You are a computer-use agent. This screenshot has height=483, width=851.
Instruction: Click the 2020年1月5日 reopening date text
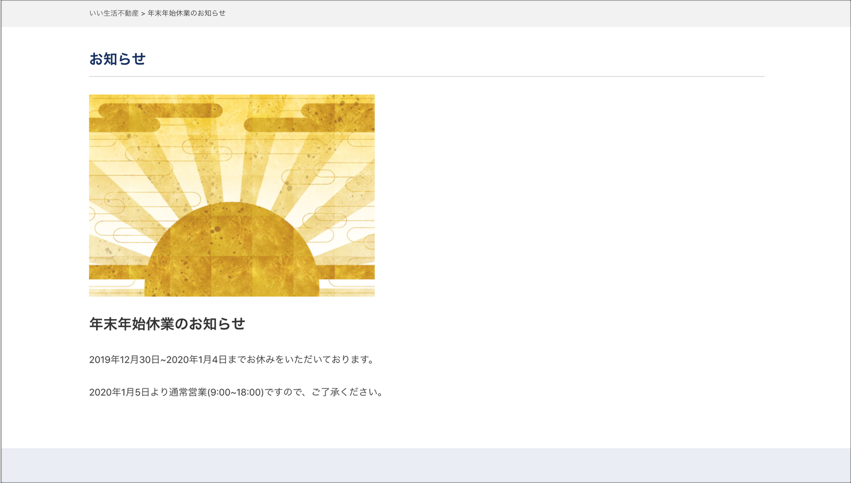point(121,393)
